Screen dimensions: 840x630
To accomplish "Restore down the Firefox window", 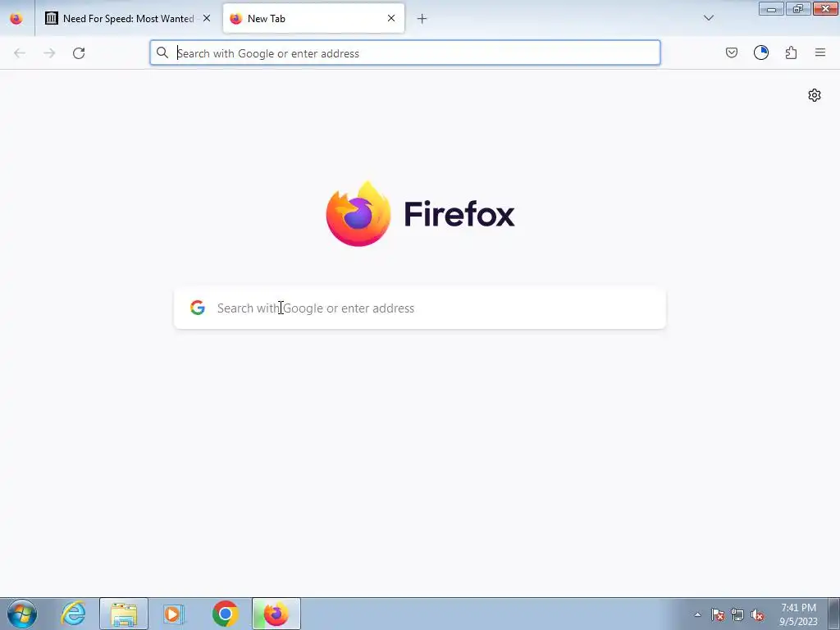I will click(x=798, y=8).
